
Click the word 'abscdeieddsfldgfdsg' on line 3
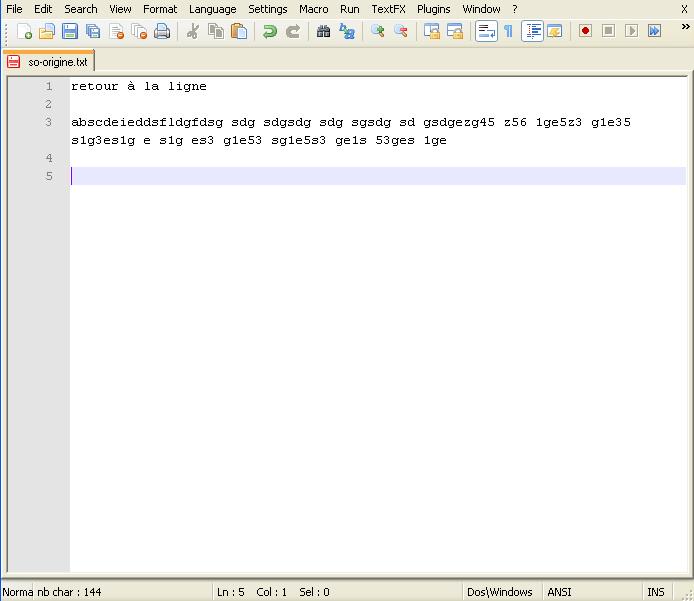pyautogui.click(x=147, y=122)
